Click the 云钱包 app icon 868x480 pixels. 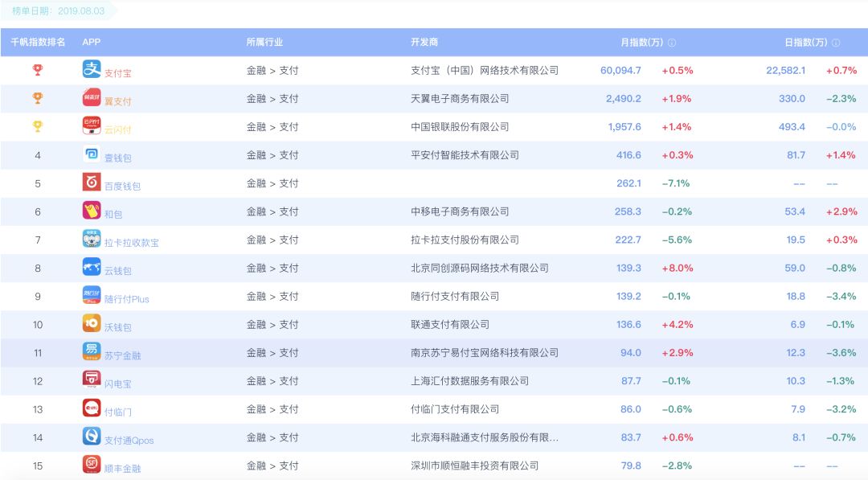click(92, 267)
